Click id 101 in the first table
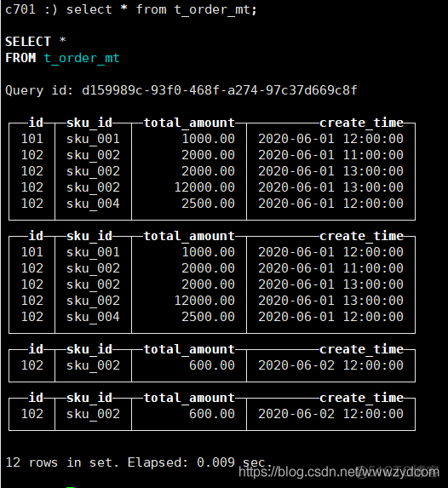Screen dimensions: 448x488 (32, 139)
